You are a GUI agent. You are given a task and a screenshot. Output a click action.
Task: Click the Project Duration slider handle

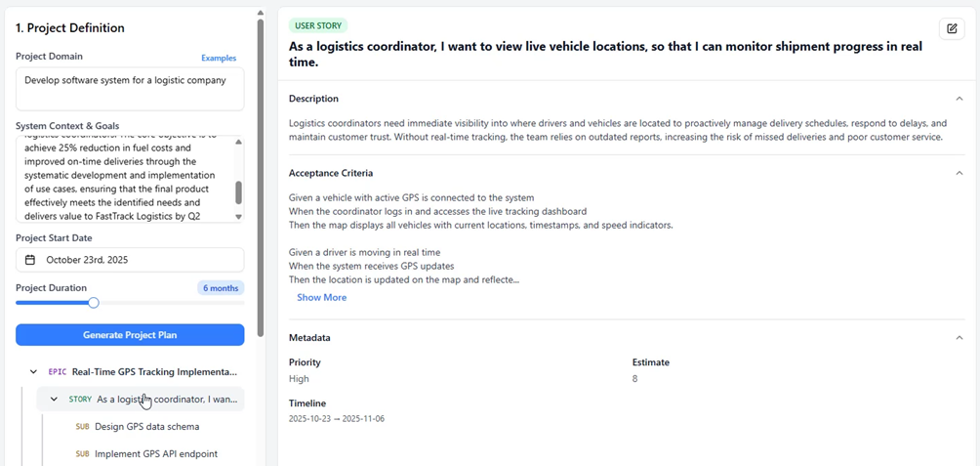coord(94,303)
